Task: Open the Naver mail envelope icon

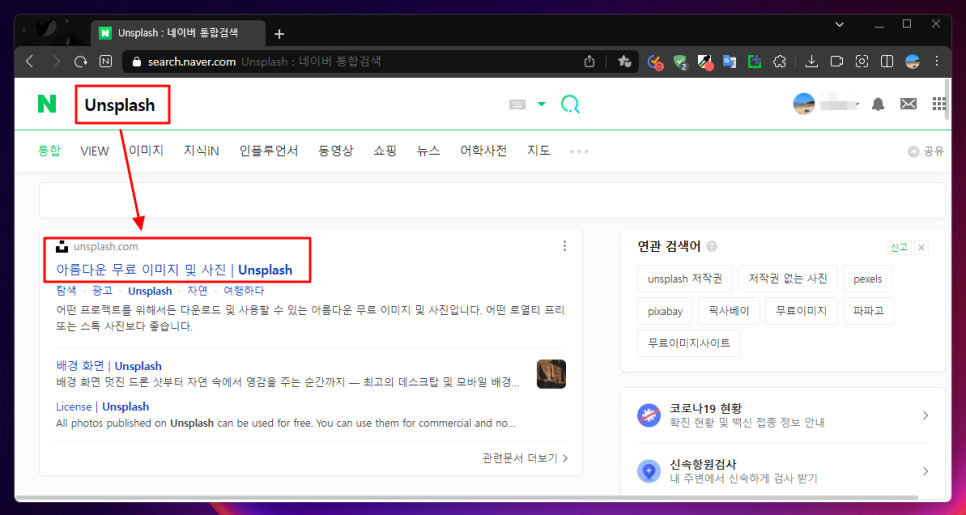Action: 908,104
